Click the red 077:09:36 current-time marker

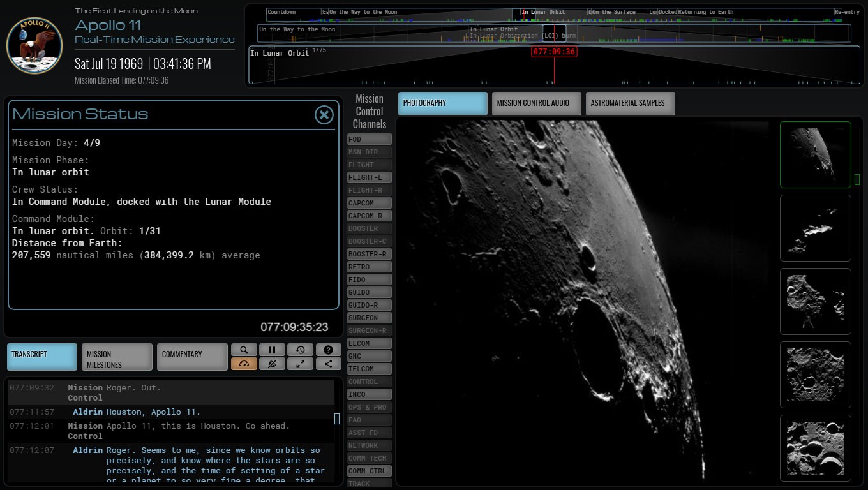pyautogui.click(x=554, y=52)
